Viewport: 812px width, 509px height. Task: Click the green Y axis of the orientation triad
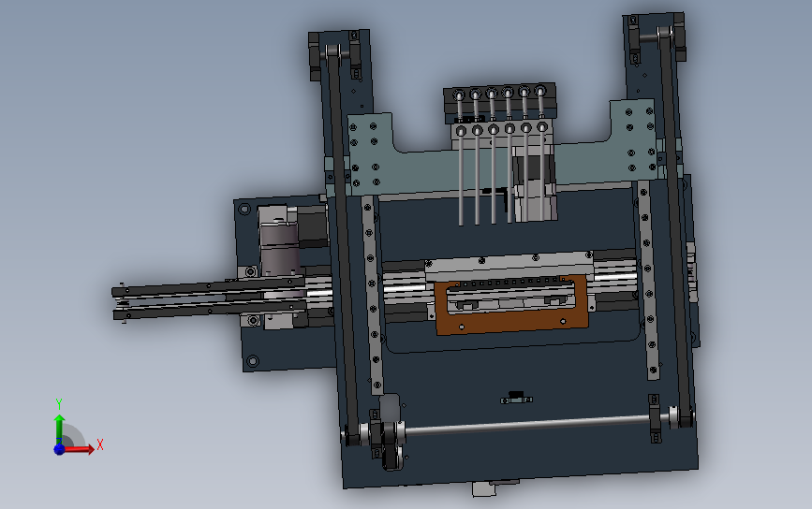59,429
